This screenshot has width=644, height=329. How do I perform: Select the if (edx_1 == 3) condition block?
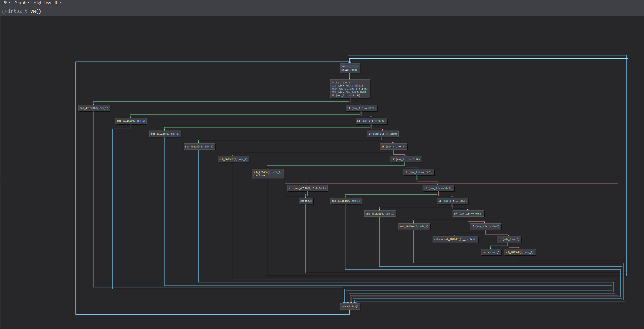tap(509, 239)
